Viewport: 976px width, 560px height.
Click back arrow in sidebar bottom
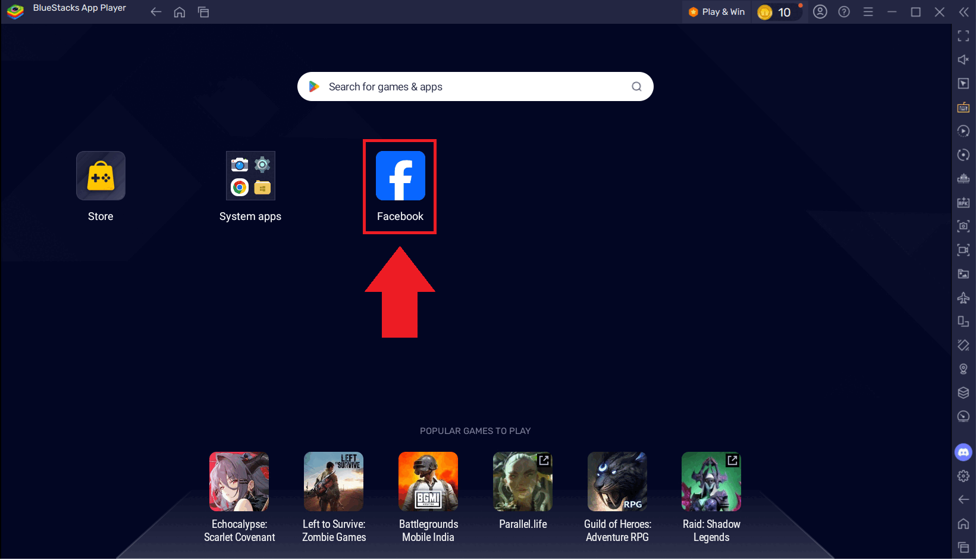(x=964, y=499)
